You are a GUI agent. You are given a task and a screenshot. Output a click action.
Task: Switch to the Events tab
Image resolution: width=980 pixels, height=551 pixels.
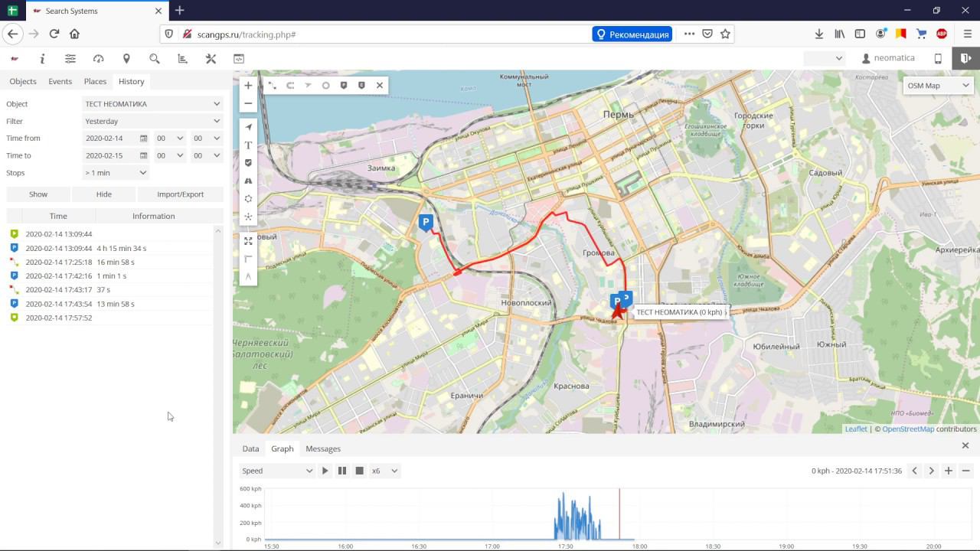tap(60, 81)
